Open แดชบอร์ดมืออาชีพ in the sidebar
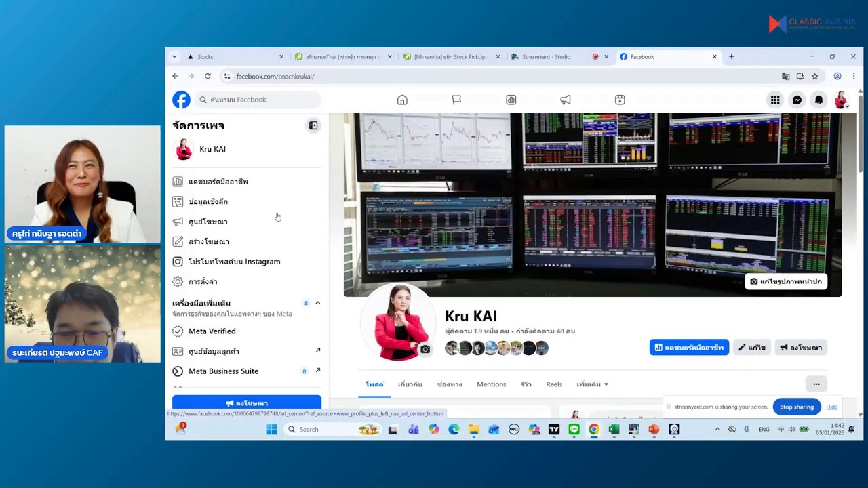 pos(247,182)
